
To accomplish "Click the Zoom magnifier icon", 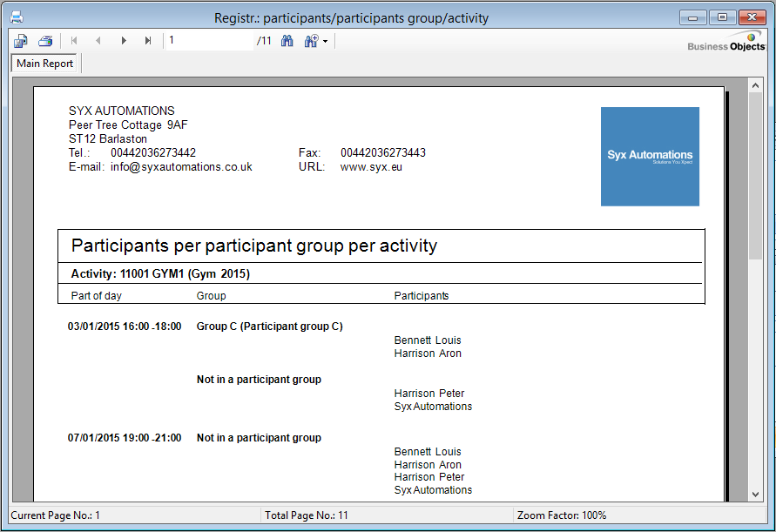I will pyautogui.click(x=310, y=41).
